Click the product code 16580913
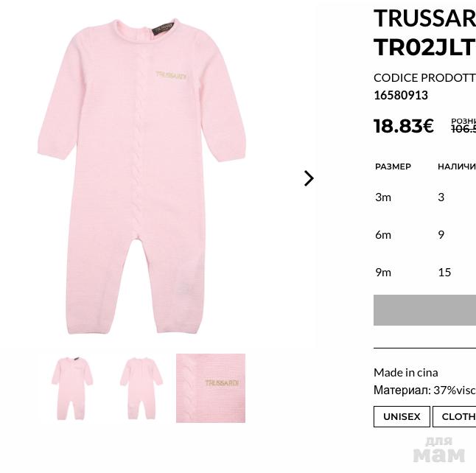The image size is (476, 473). tap(401, 95)
